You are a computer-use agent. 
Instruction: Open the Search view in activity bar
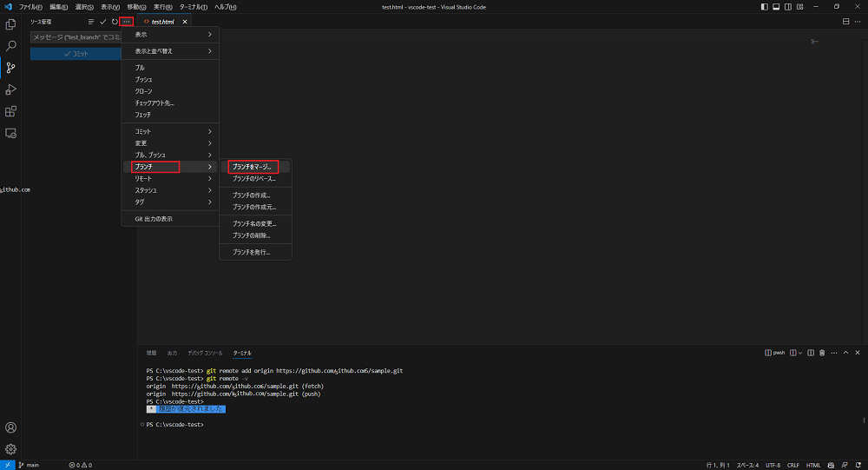coord(10,46)
